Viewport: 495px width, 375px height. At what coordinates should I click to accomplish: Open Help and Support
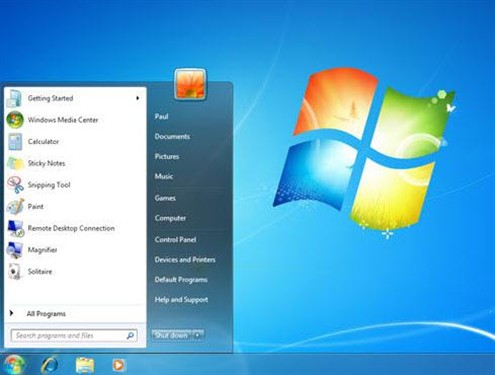(181, 299)
